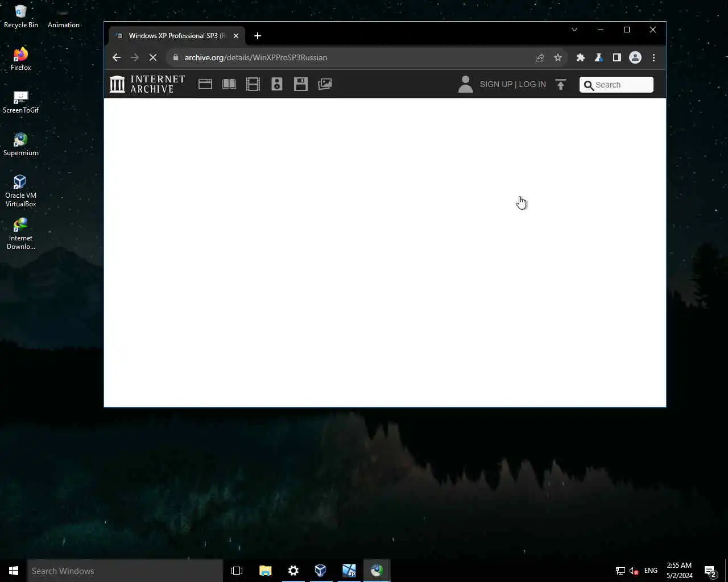Open the Web (Wayback) media icon
Viewport: 728px width, 582px height.
[205, 84]
